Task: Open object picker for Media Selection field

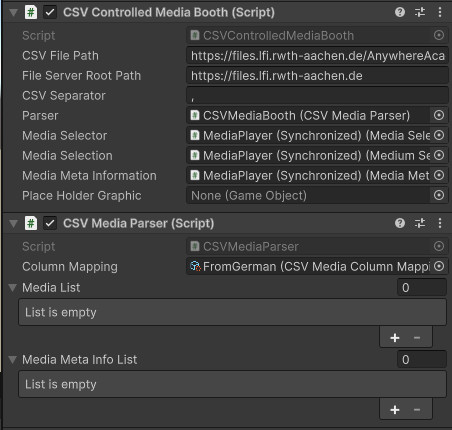Action: pos(439,155)
